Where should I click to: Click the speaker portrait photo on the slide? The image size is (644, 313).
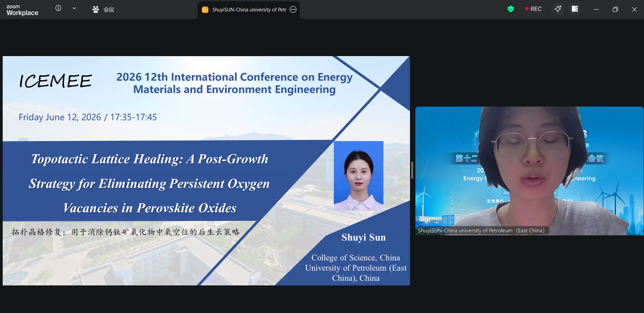tap(359, 176)
